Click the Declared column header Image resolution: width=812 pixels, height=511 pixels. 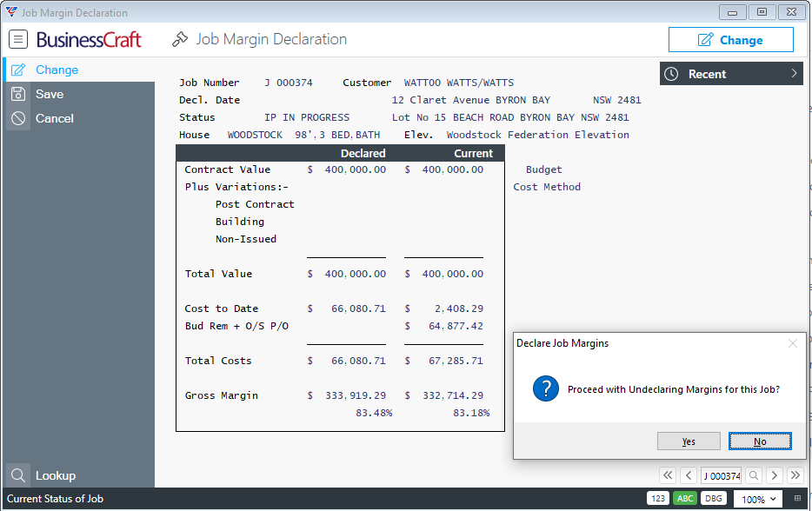363,153
